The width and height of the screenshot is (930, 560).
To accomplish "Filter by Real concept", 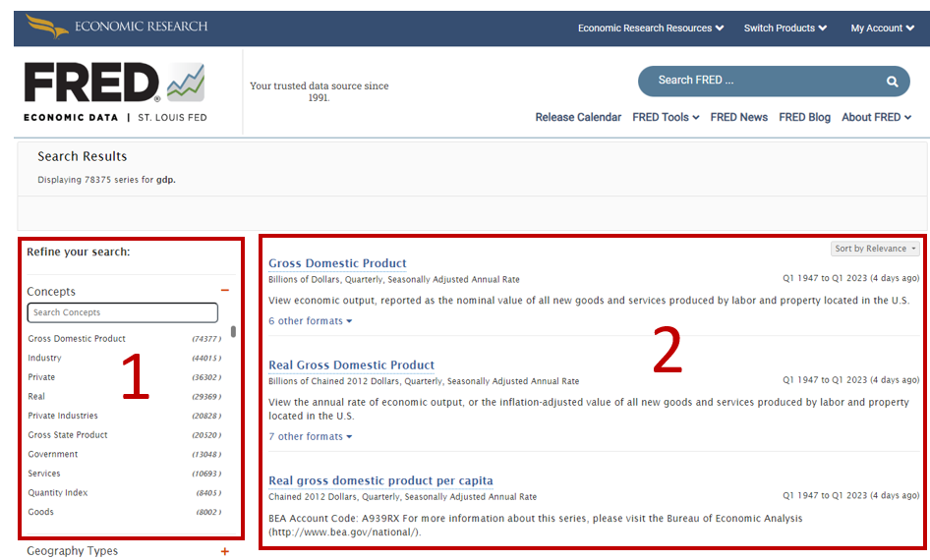I will [36, 397].
